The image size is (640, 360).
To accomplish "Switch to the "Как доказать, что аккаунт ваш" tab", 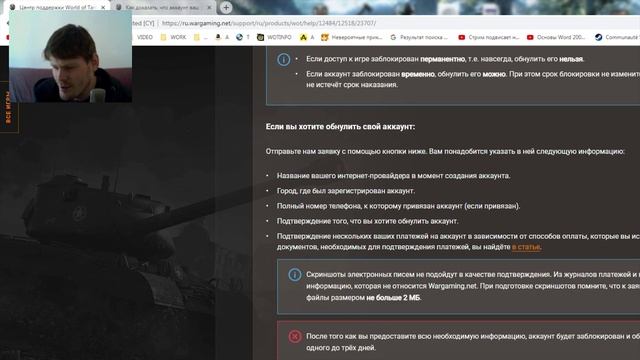I will click(x=163, y=7).
